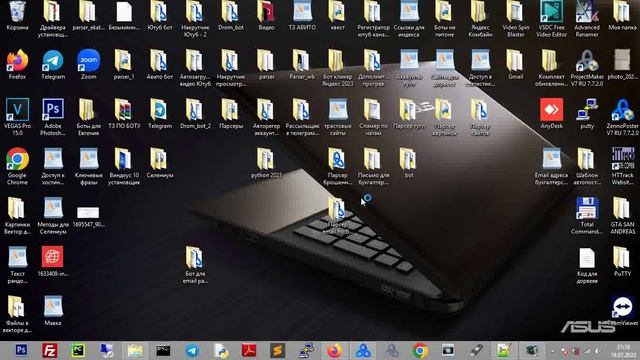This screenshot has width=640, height=360.
Task: Open the Parser_wb folder
Action: coord(302,61)
